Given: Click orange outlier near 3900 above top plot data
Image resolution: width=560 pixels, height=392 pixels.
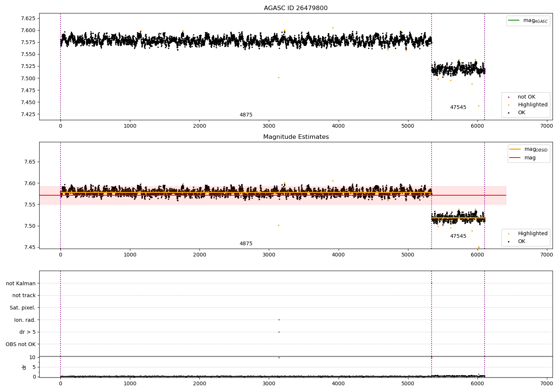Looking at the screenshot, I should coord(333,28).
